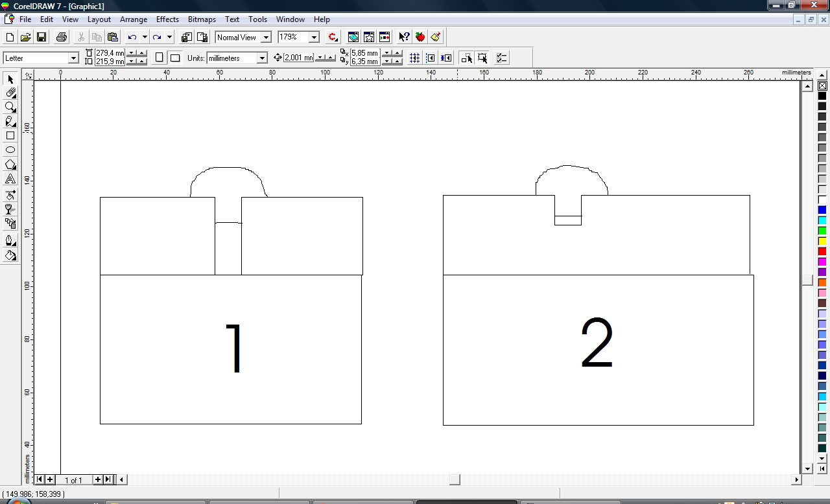This screenshot has width=830, height=504.
Task: Pick the Polygon tool
Action: pyautogui.click(x=10, y=165)
